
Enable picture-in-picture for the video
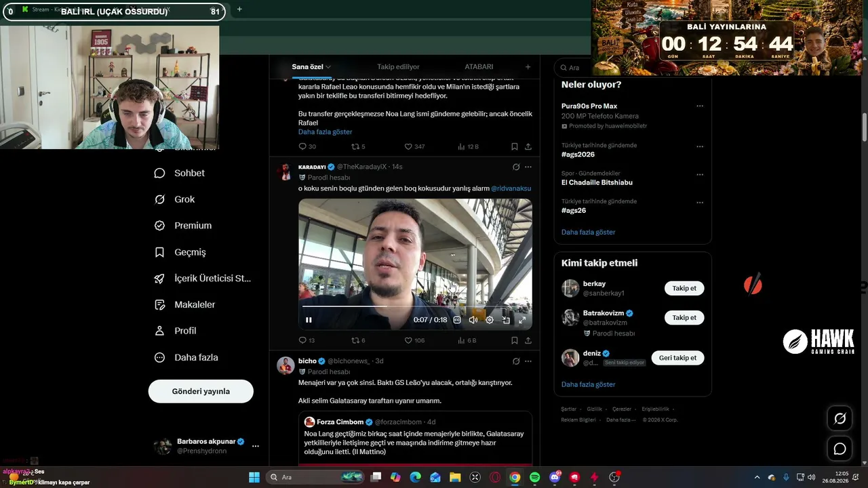(x=506, y=320)
